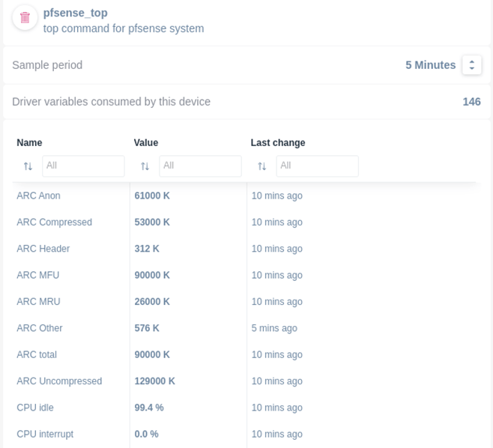Sort table by Value column
This screenshot has width=493, height=448.
click(145, 166)
